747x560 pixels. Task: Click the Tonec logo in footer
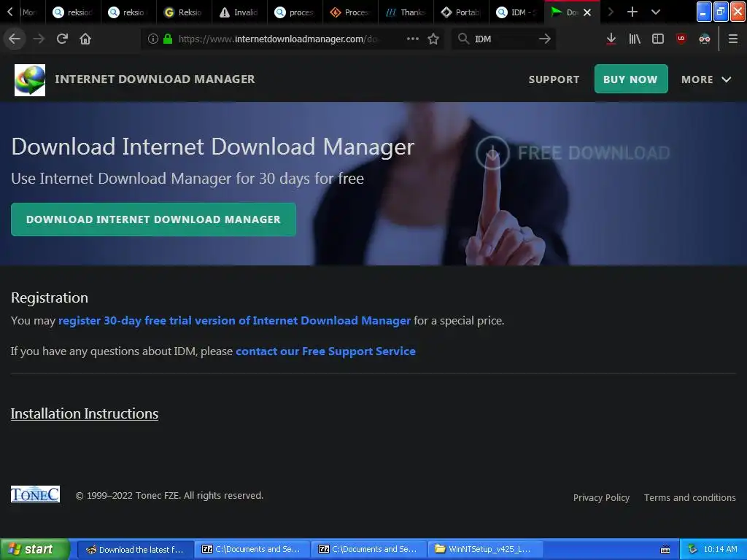point(35,494)
